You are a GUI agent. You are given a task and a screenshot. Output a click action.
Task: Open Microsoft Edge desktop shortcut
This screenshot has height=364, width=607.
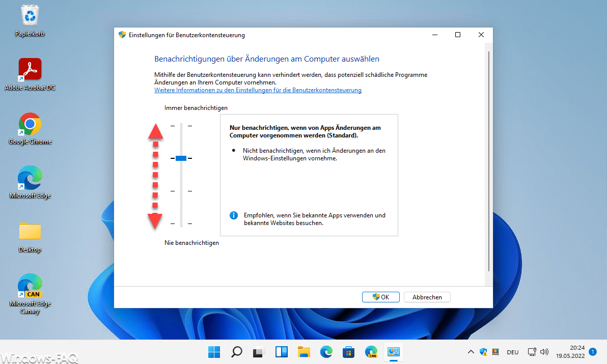tap(30, 182)
